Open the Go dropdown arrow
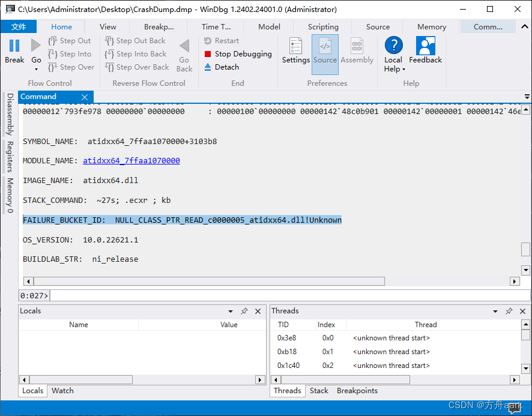 point(36,69)
